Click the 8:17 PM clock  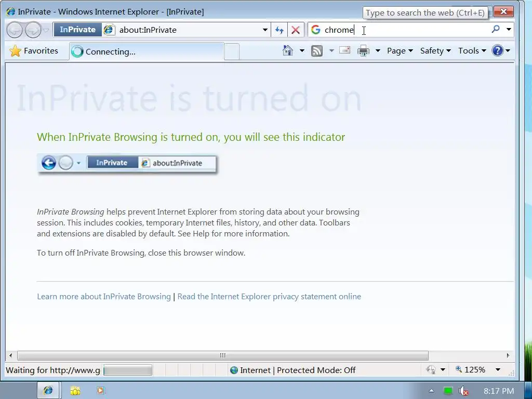499,391
